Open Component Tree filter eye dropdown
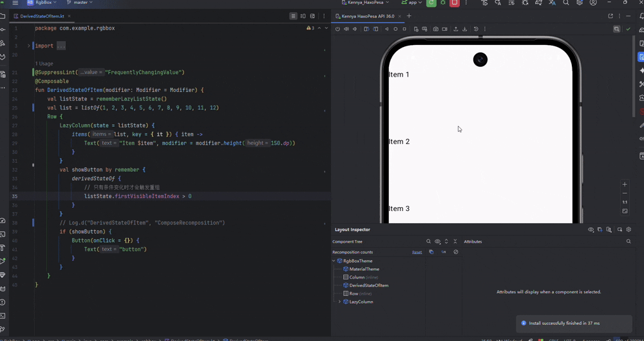644x341 pixels. tap(438, 242)
